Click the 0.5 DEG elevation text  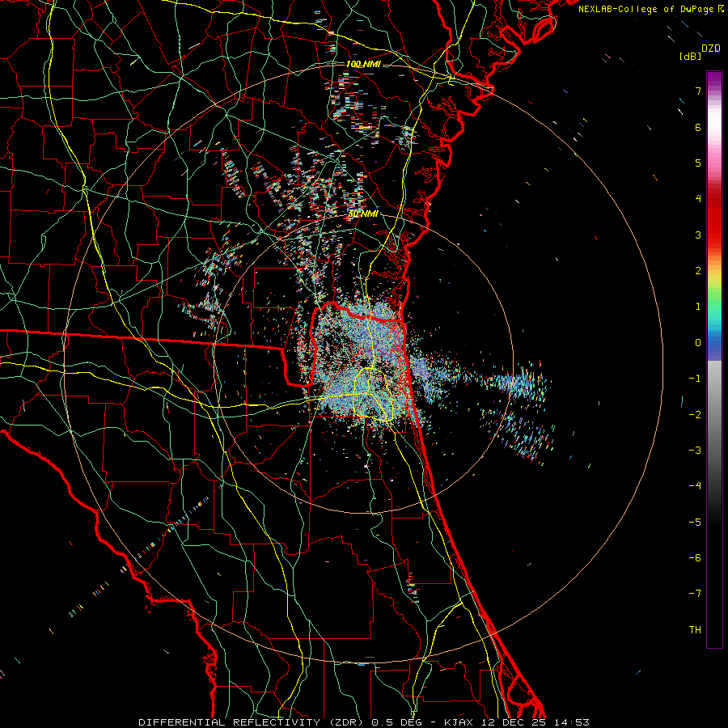coord(398,722)
